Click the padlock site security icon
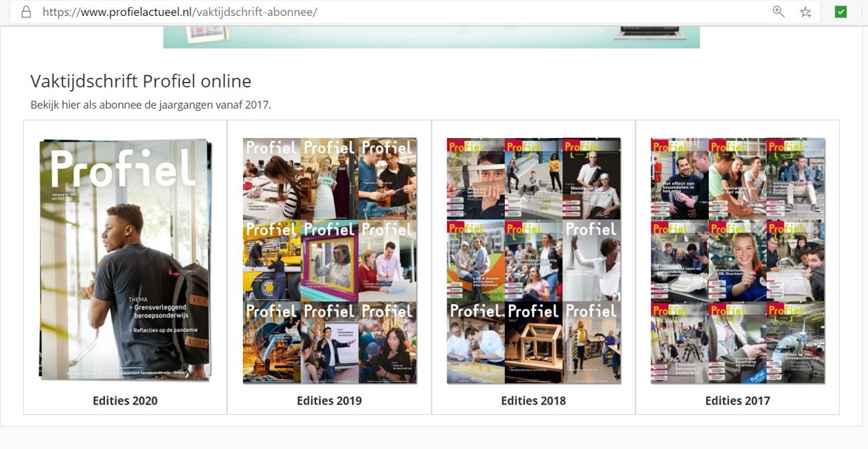The height and width of the screenshot is (449, 868). pos(26,12)
